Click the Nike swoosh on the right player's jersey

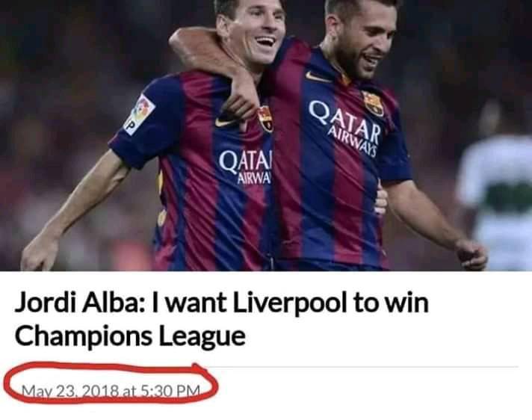[x=318, y=77]
